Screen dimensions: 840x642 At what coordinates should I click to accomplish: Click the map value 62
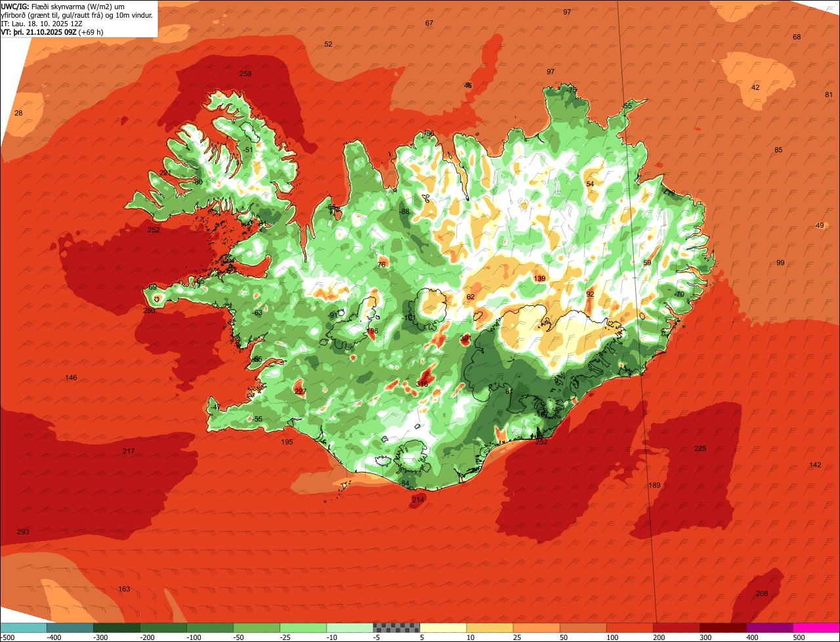coord(471,297)
